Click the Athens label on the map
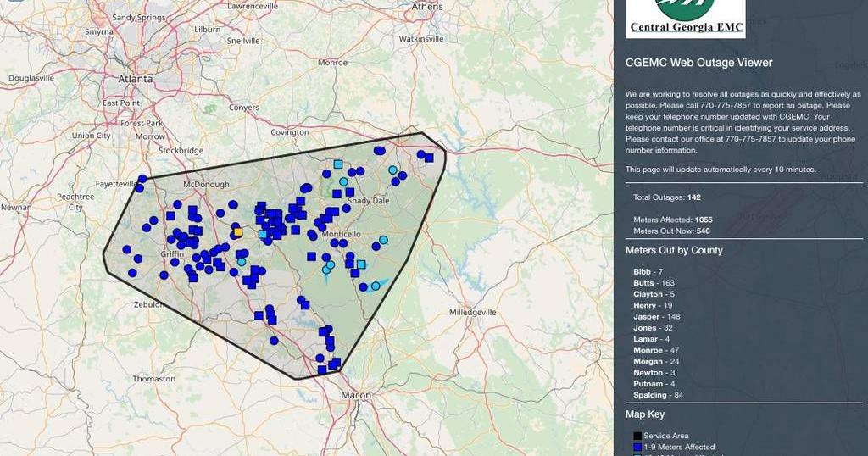Image resolution: width=868 pixels, height=456 pixels. tap(427, 7)
